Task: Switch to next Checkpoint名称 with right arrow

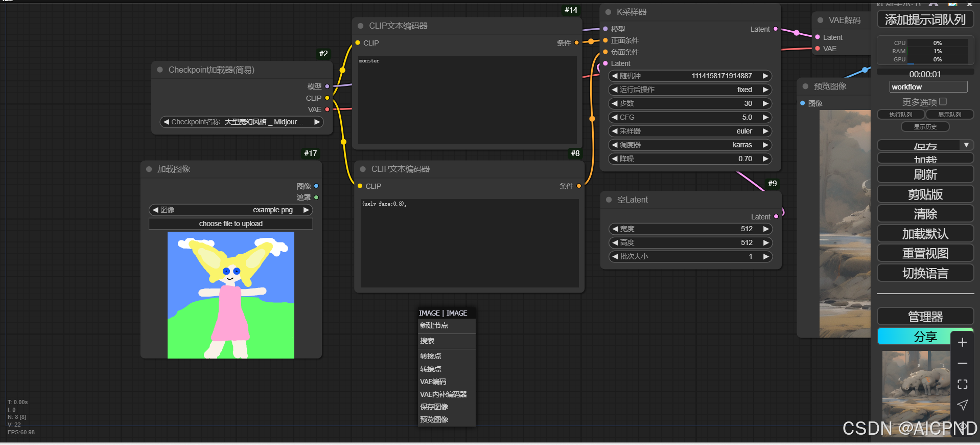Action: (x=317, y=122)
